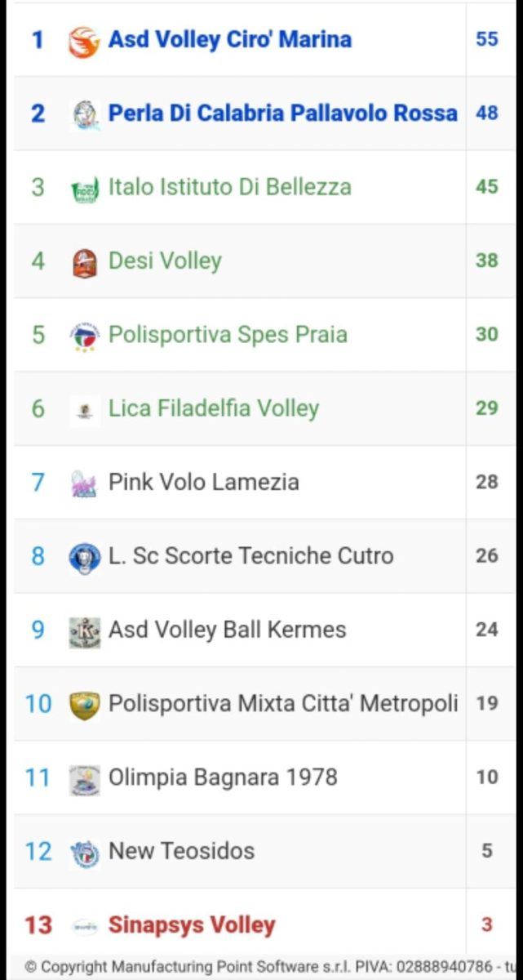Click the 55 points value for first place
This screenshot has height=980, width=523.
pyautogui.click(x=487, y=39)
